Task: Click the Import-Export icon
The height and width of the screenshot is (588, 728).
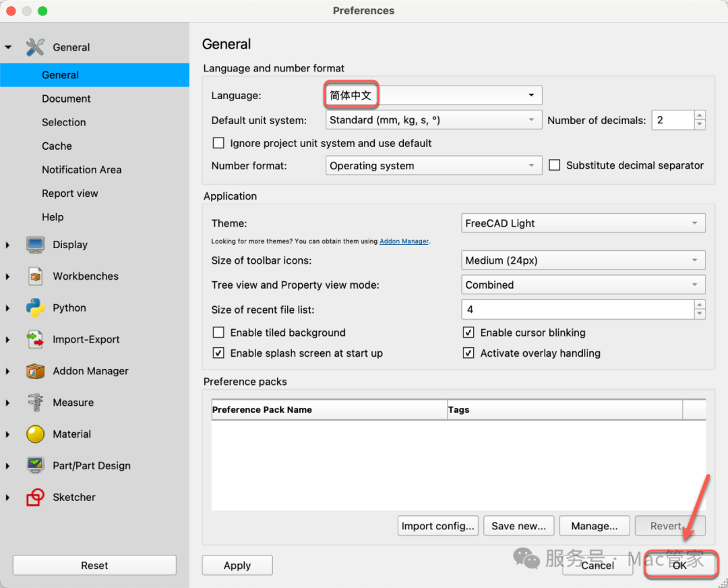Action: [35, 340]
